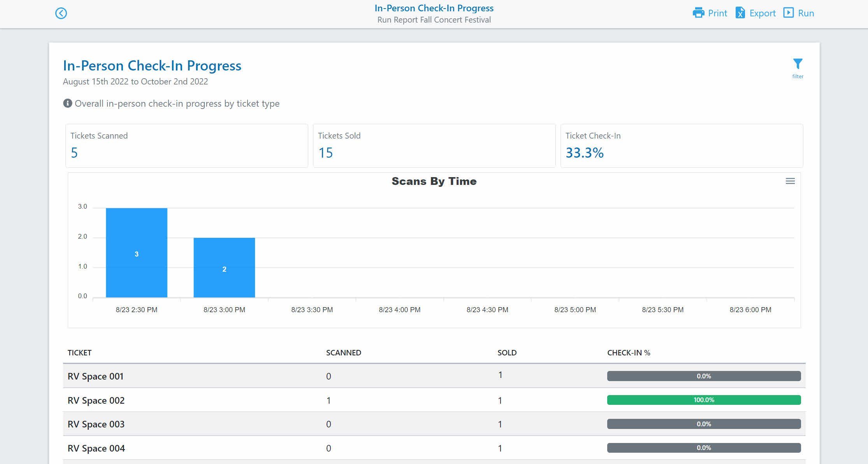Click the 8/23 2:30 PM bar

pyautogui.click(x=137, y=253)
